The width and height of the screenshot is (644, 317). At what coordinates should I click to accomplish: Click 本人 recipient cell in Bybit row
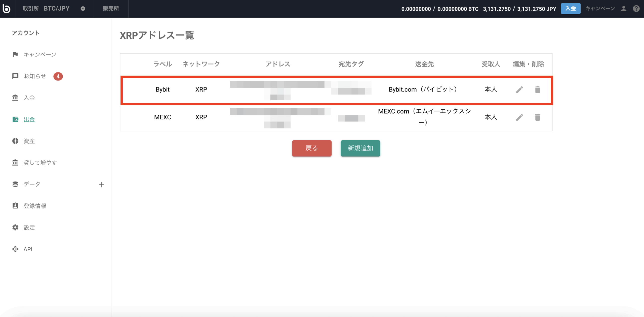(491, 89)
